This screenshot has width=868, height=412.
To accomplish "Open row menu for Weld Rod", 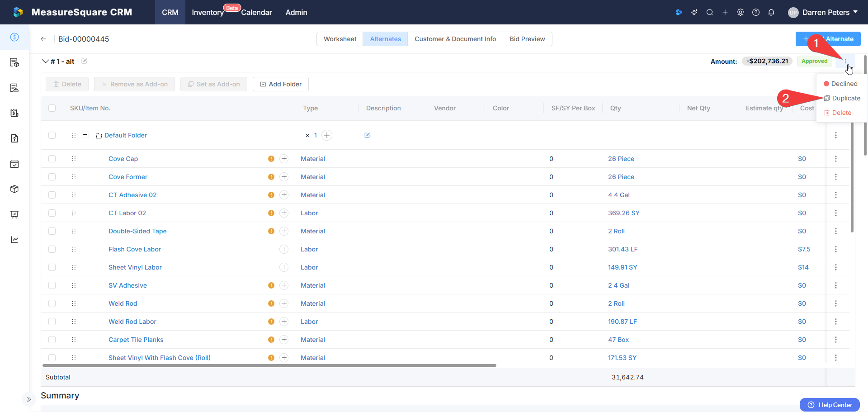I will 836,303.
